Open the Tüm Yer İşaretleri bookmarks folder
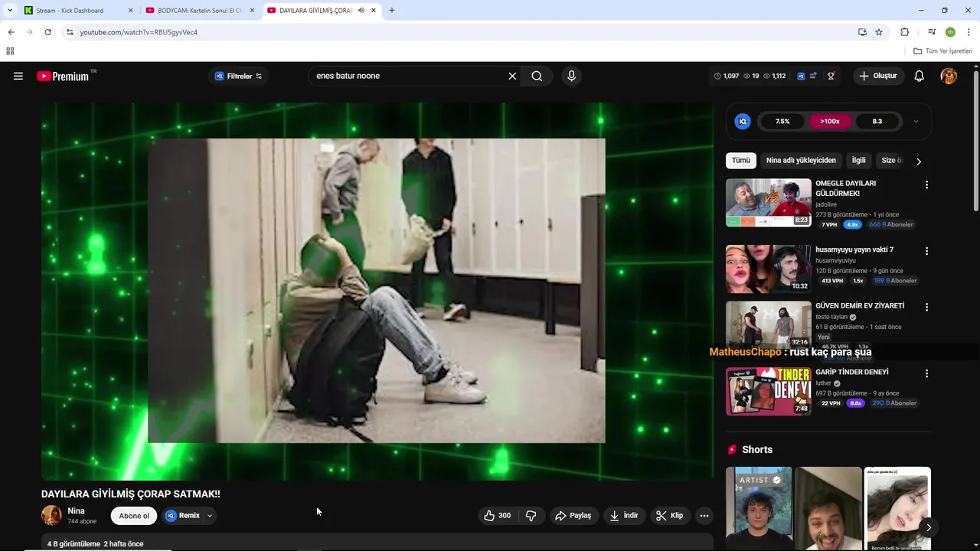The image size is (980, 551). [x=943, y=51]
